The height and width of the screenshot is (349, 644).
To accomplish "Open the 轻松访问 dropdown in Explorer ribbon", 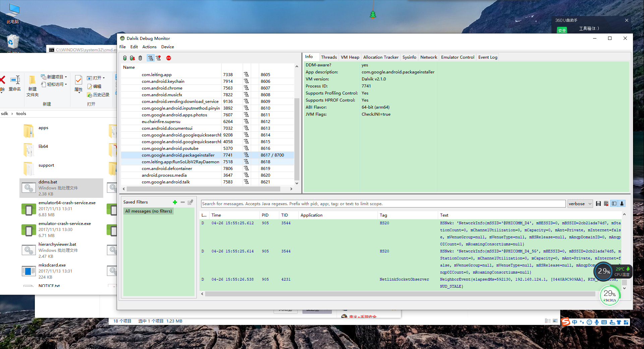I will [54, 84].
